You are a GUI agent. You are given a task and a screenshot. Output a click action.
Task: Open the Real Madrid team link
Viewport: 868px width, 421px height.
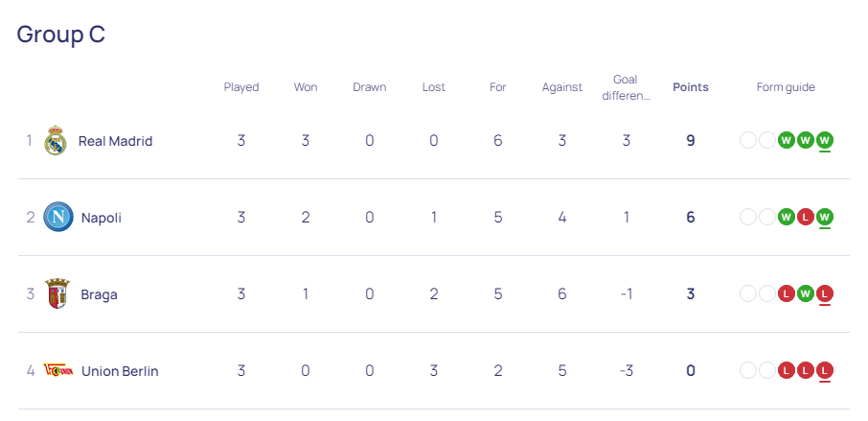point(115,141)
